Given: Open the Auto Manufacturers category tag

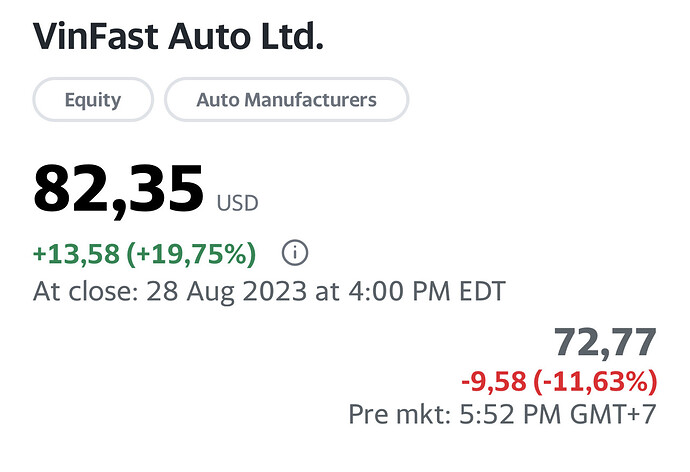Looking at the screenshot, I should (x=286, y=100).
